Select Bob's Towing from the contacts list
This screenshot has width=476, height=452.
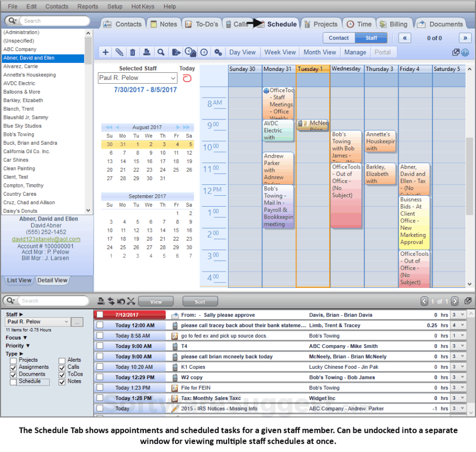tap(20, 134)
